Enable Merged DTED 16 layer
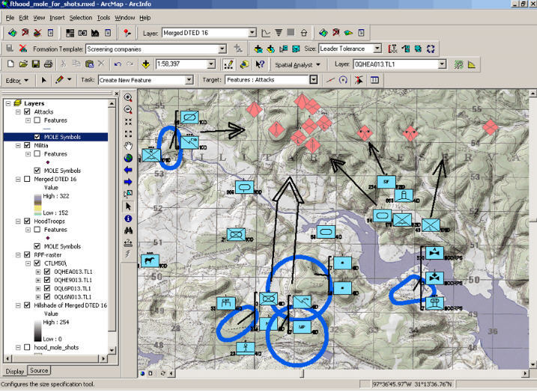Image resolution: width=537 pixels, height=392 pixels. 27,179
